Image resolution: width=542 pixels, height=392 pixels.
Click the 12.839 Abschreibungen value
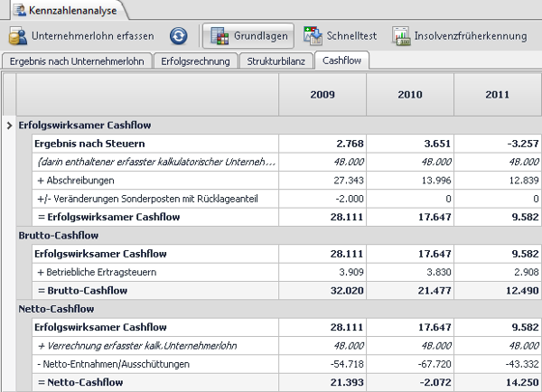(524, 180)
